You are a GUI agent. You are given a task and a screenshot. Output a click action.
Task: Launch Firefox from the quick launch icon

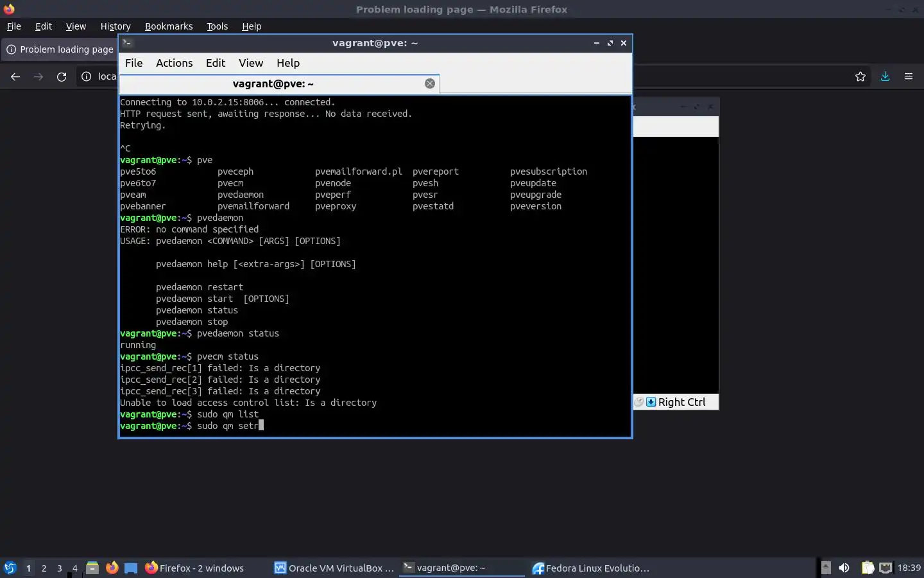pos(112,568)
